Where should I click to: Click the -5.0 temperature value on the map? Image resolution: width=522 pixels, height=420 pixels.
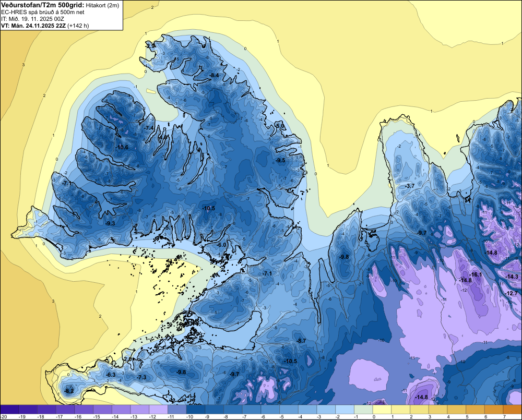(280, 126)
